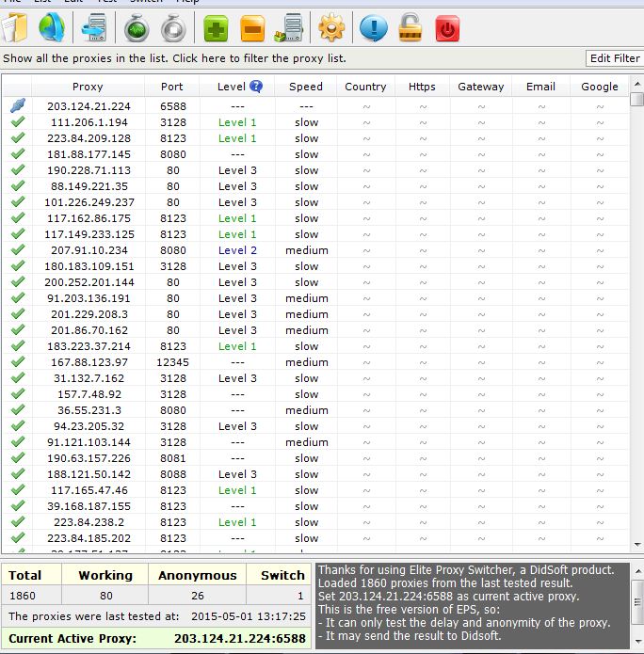
Task: Add a proxy with green plus icon
Action: pos(217,28)
